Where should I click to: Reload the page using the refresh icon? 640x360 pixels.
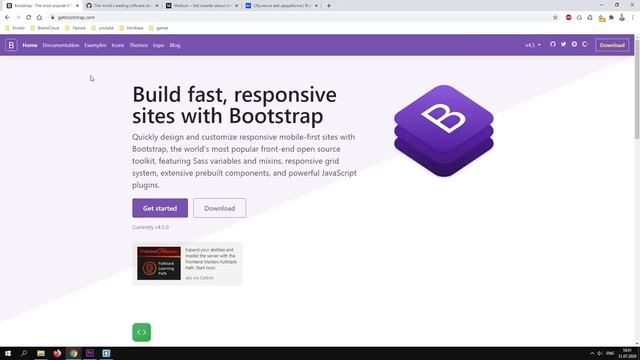(29, 18)
